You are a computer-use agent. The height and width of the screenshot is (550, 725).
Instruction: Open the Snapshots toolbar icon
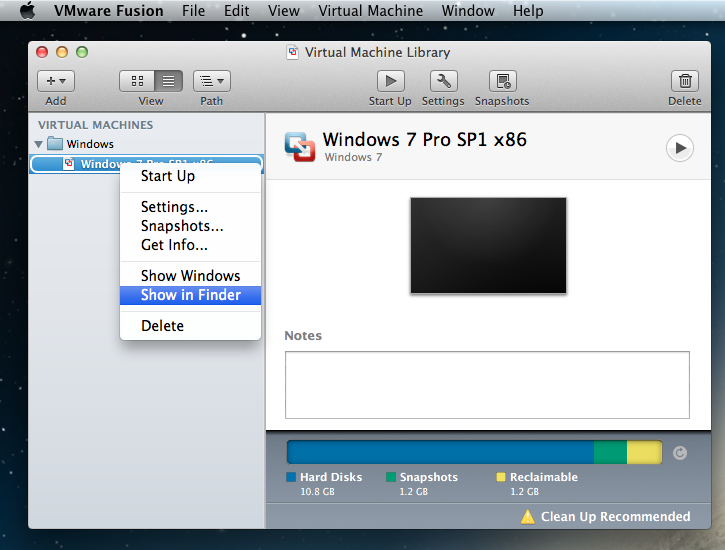[502, 81]
